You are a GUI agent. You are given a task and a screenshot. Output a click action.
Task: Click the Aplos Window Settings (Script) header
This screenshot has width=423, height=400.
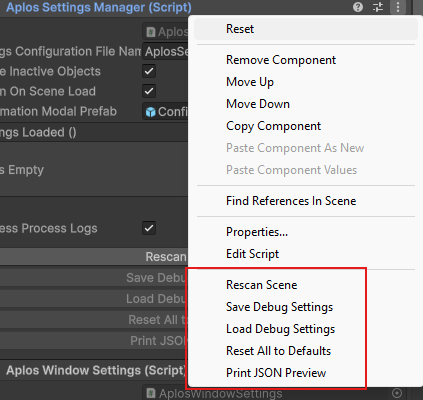[x=96, y=370]
